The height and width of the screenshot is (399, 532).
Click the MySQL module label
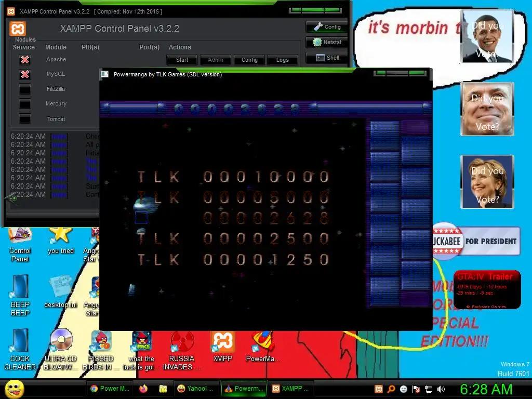pos(56,74)
